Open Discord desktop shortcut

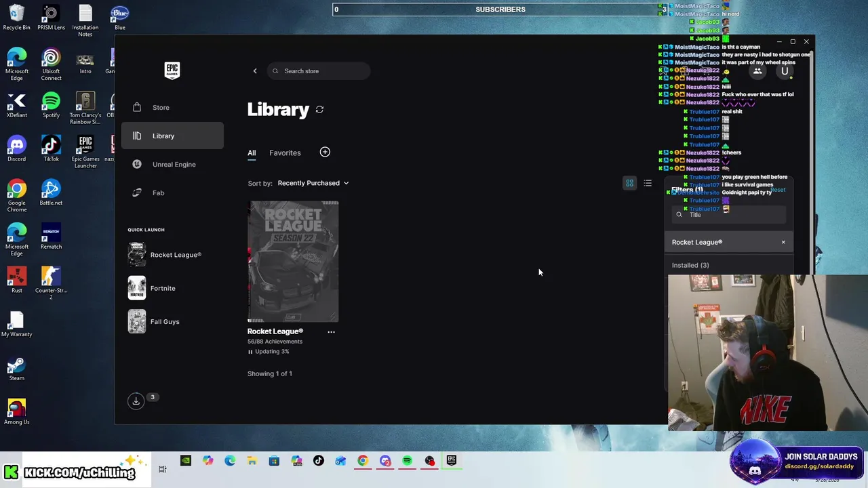(17, 149)
